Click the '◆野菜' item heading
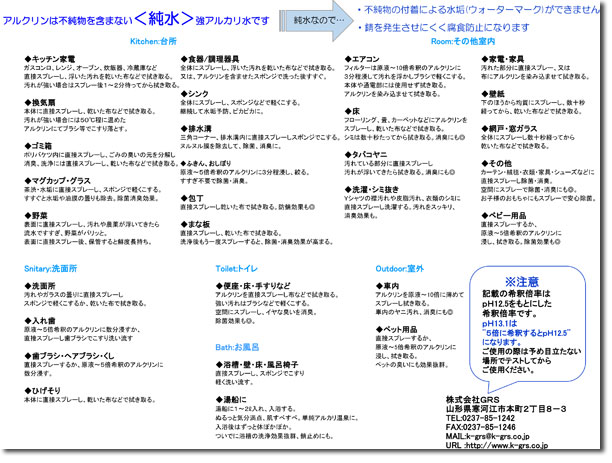The height and width of the screenshot is (463, 612). pyautogui.click(x=36, y=215)
